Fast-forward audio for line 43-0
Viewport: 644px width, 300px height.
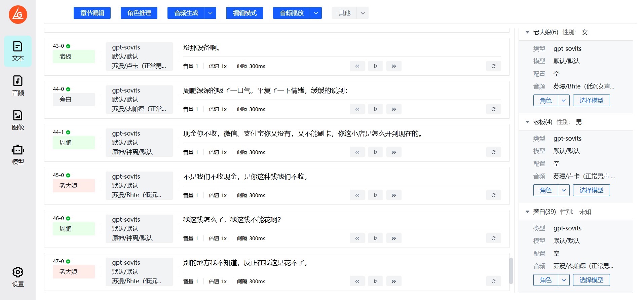tap(394, 66)
